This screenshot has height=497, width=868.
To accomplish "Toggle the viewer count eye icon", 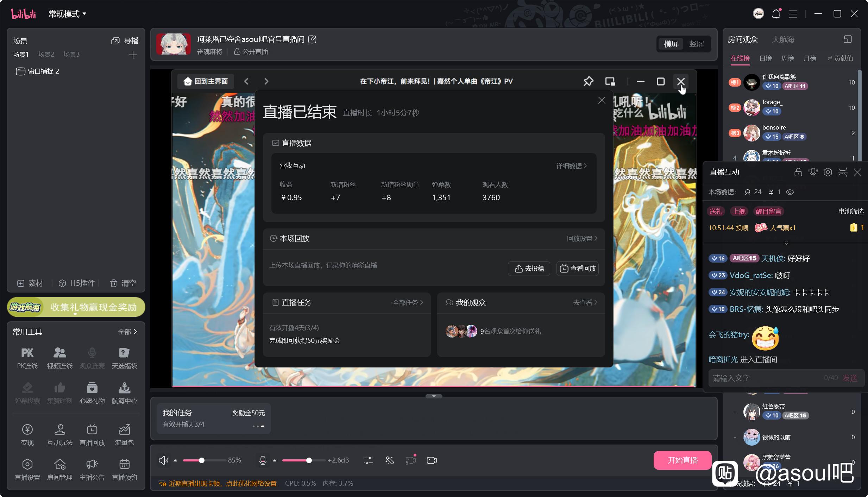I will click(790, 192).
